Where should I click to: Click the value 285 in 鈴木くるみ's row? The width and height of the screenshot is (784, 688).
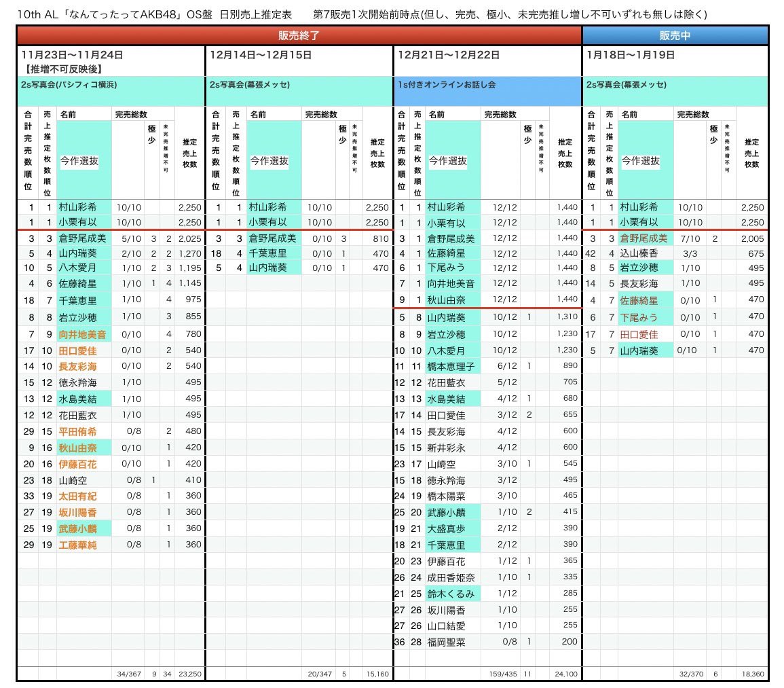570,593
